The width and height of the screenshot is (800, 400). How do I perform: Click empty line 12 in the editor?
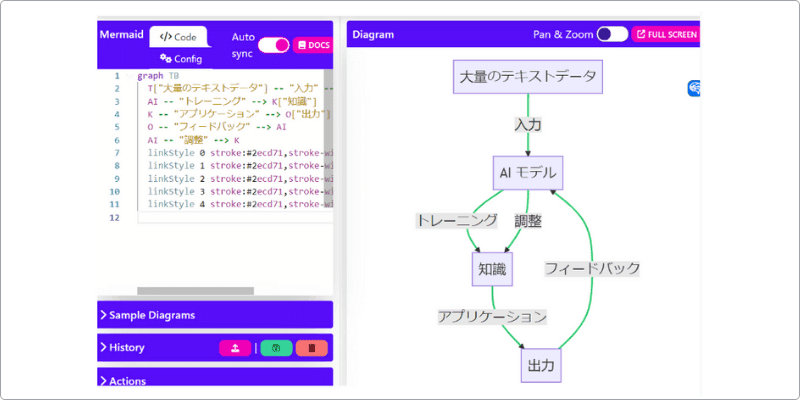pos(235,217)
